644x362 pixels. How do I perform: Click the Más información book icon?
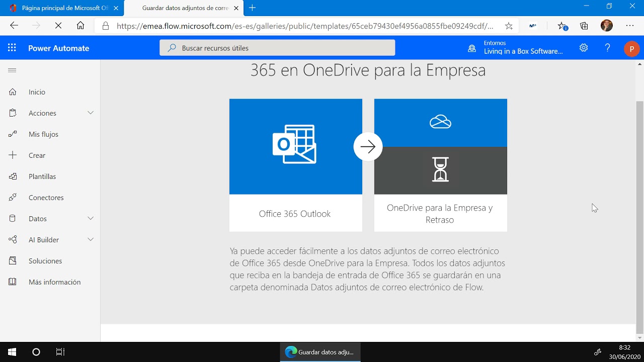13,282
